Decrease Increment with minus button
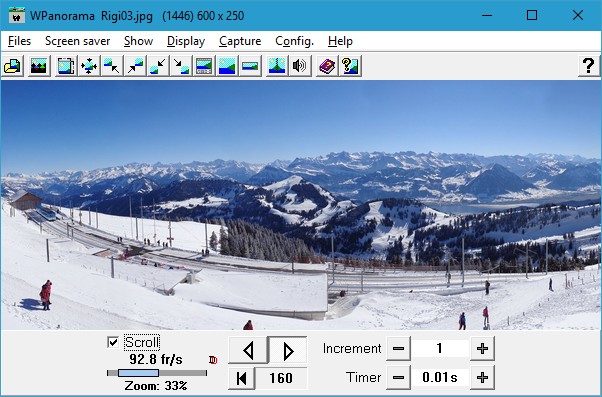Viewport: 602px width, 397px height. tap(398, 349)
